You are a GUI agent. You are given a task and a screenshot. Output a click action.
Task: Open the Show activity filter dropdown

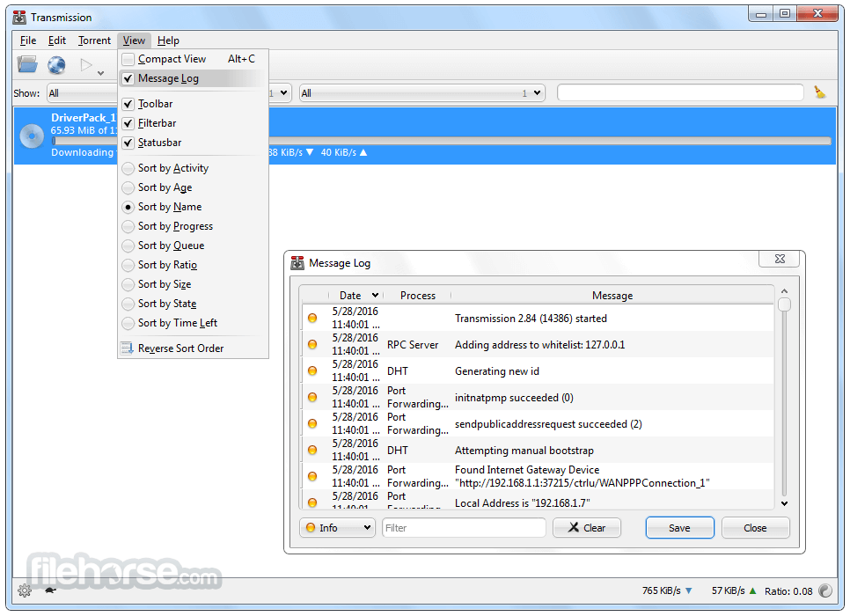(169, 93)
